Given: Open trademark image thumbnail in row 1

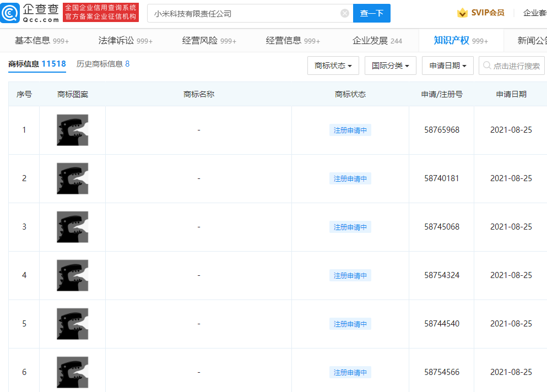Looking at the screenshot, I should coord(73,130).
